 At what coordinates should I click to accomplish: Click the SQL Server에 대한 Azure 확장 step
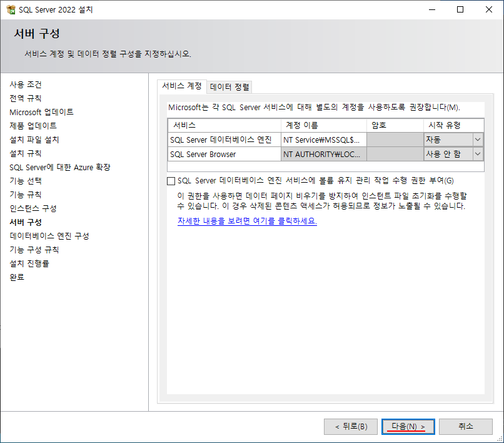pos(60,167)
